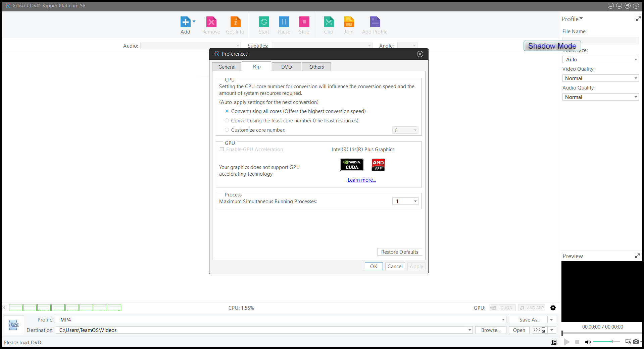Open the dropdown arrow beside Add
The width and height of the screenshot is (644, 349).
click(x=194, y=21)
